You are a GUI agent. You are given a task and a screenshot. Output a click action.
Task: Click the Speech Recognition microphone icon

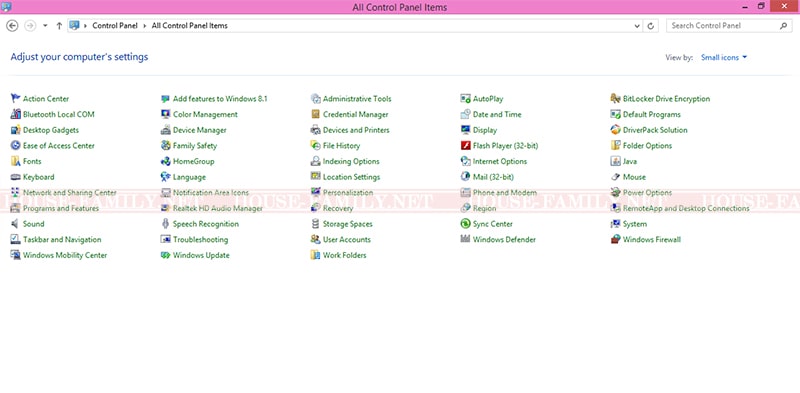click(165, 224)
